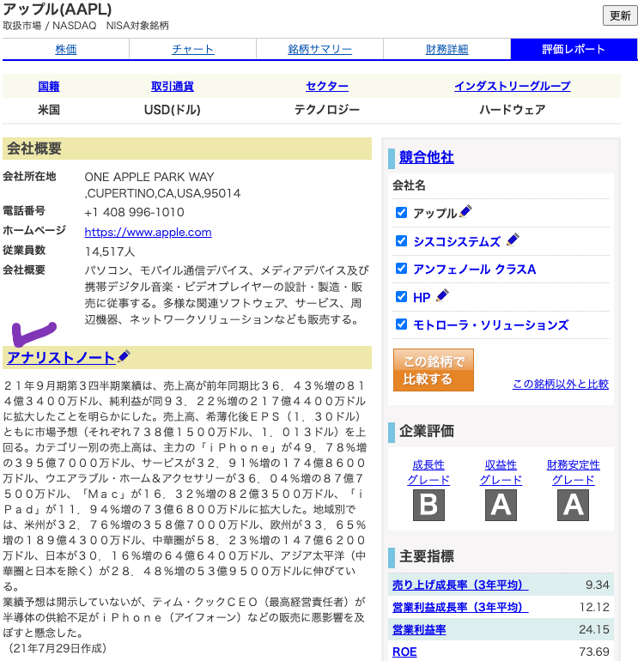
Task: Uncheck the アンフェノール クラスA checkbox
Action: click(x=402, y=269)
